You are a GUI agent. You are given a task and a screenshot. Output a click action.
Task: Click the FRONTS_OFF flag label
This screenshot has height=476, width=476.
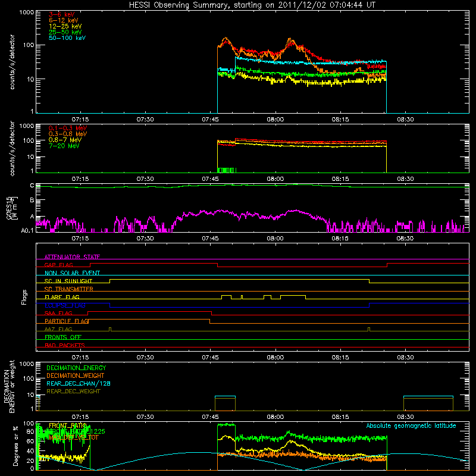(x=63, y=337)
